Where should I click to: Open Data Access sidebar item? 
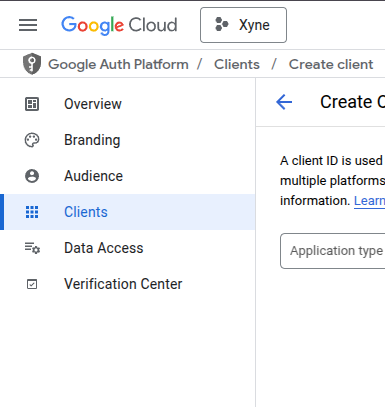click(128, 248)
